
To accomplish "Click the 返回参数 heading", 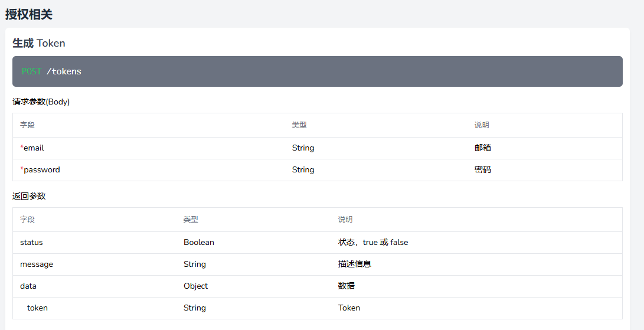I will [29, 196].
